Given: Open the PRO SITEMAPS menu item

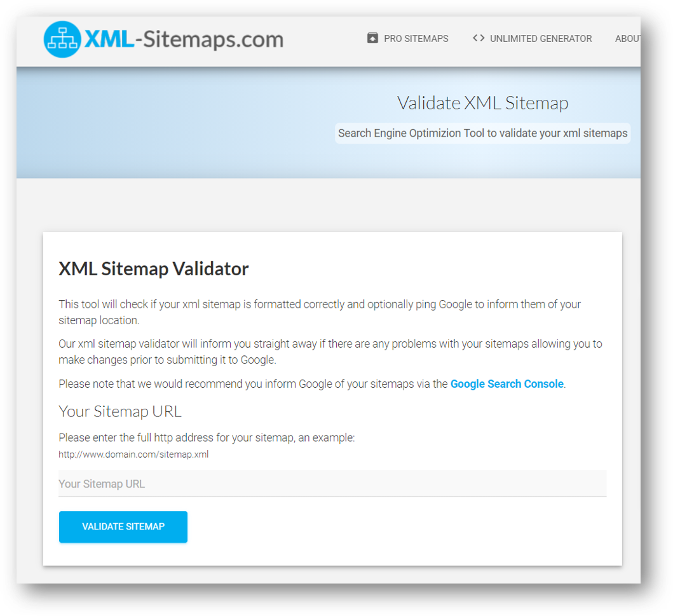Looking at the screenshot, I should (408, 39).
